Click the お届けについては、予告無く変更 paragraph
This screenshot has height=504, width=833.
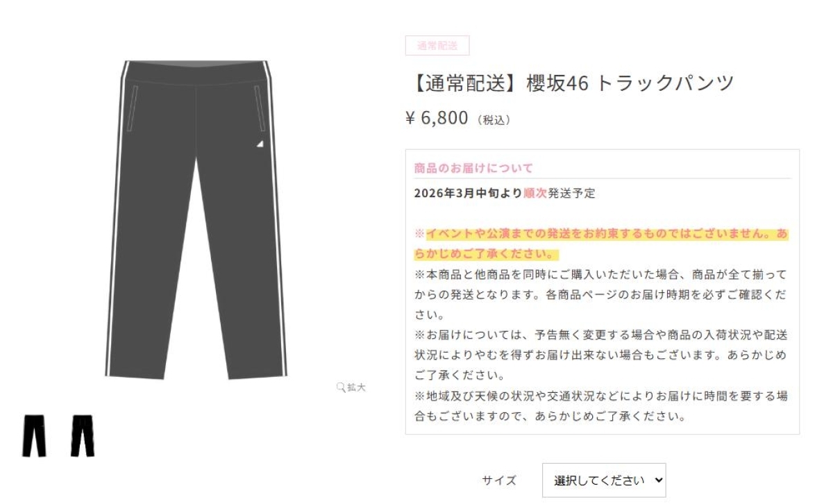tap(601, 355)
